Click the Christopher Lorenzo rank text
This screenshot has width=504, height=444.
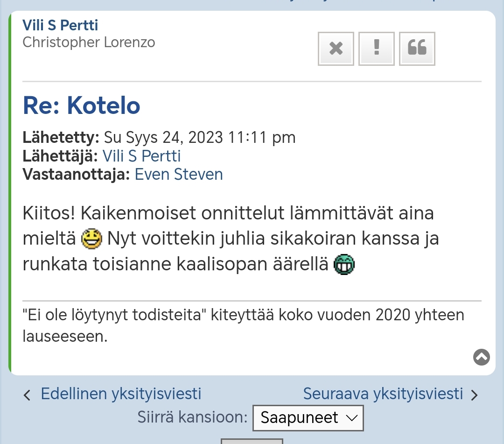click(89, 42)
